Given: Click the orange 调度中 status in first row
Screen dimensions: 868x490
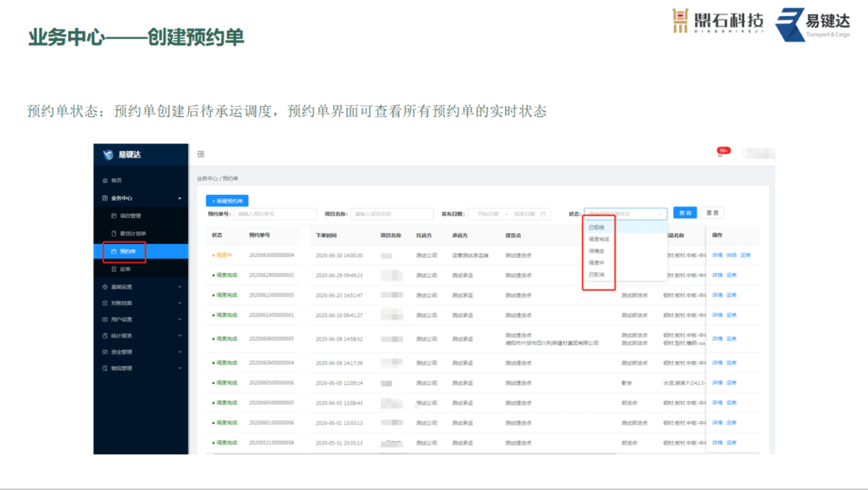Looking at the screenshot, I should pyautogui.click(x=222, y=255).
